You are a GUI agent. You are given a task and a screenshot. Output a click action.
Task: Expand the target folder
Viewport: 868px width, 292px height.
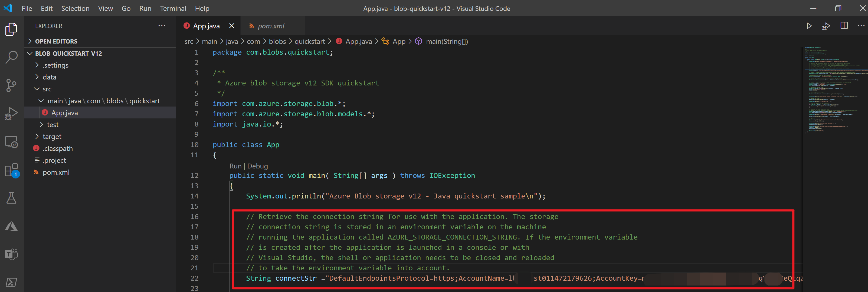pos(52,137)
